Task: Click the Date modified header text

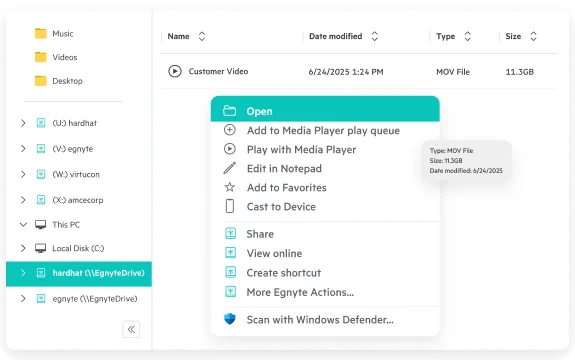Action: 336,36
